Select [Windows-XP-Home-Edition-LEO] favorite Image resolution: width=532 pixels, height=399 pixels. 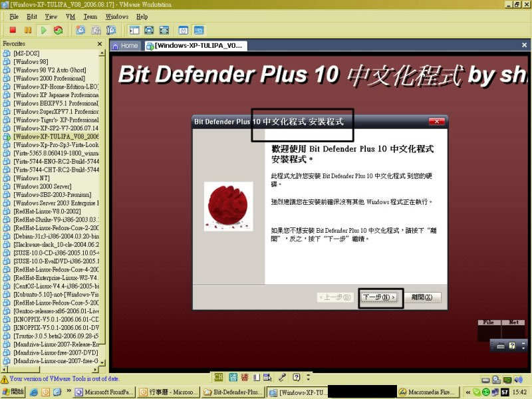(x=56, y=86)
